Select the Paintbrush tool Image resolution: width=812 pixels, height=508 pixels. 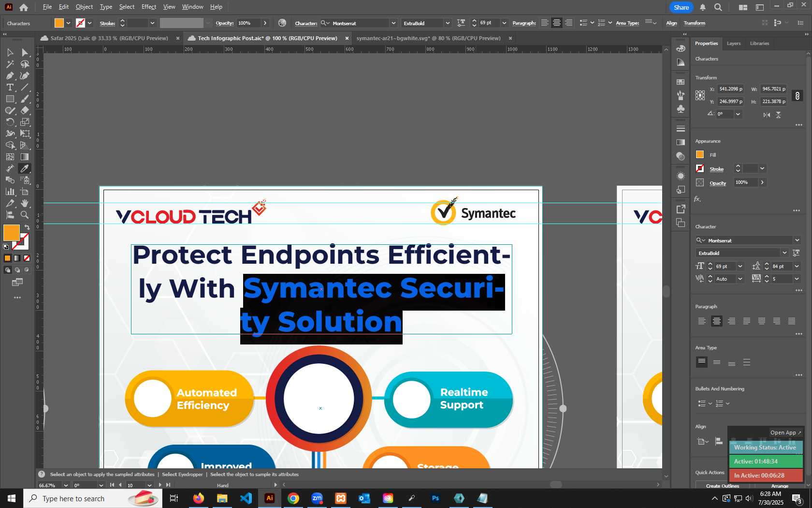pyautogui.click(x=25, y=99)
